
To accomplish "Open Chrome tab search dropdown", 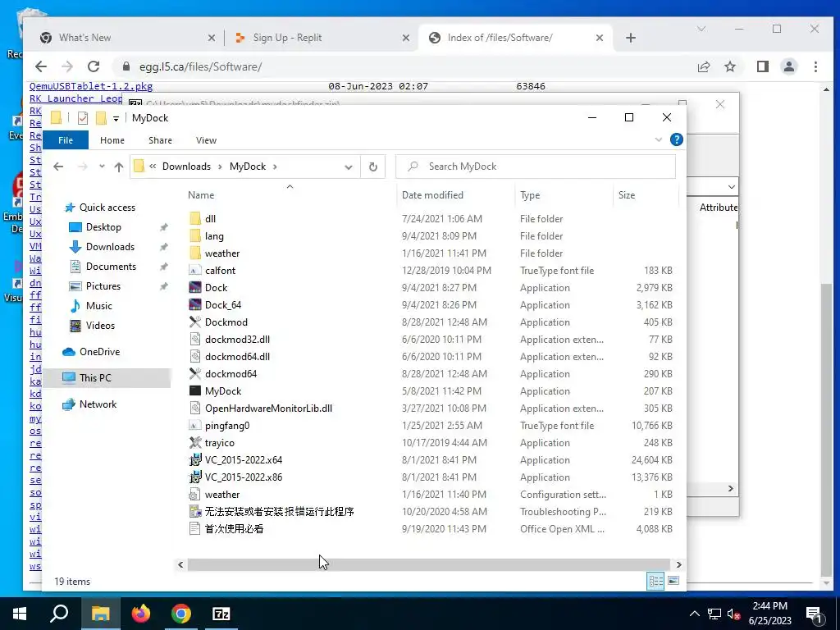I will click(x=701, y=29).
